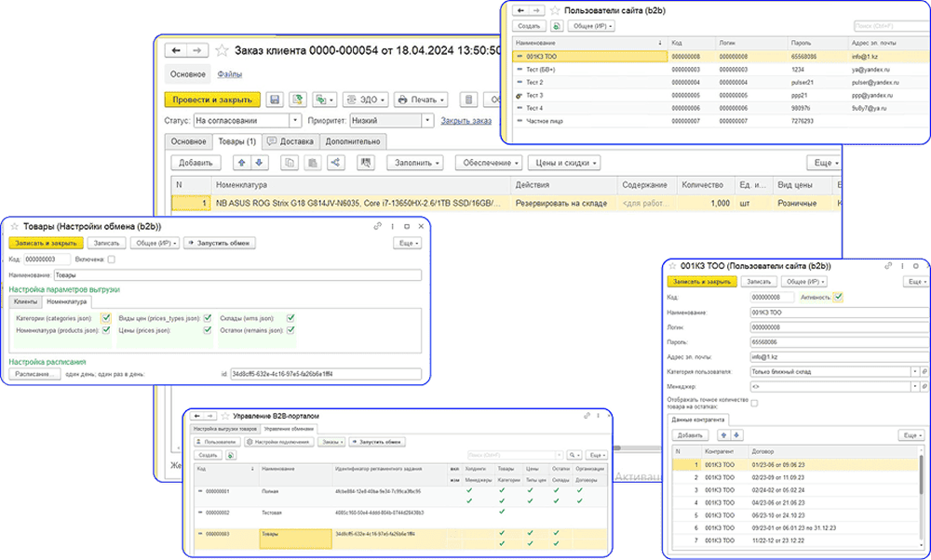Click the refresh icon next to Создать in Пользователи сайта

tap(557, 27)
